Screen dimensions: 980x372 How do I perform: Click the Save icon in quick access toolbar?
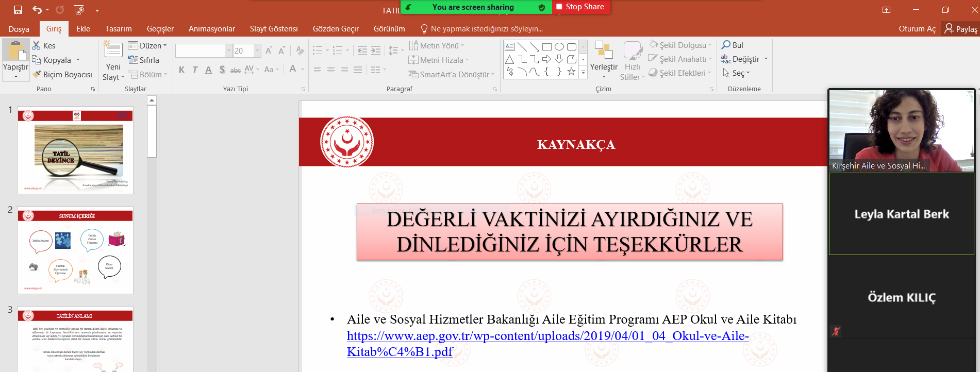pos(18,9)
